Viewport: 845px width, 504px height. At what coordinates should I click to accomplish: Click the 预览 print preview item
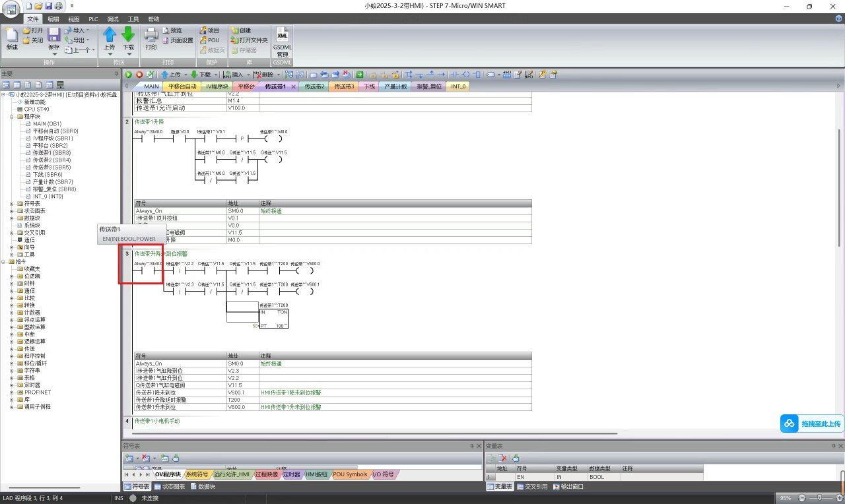(x=172, y=30)
